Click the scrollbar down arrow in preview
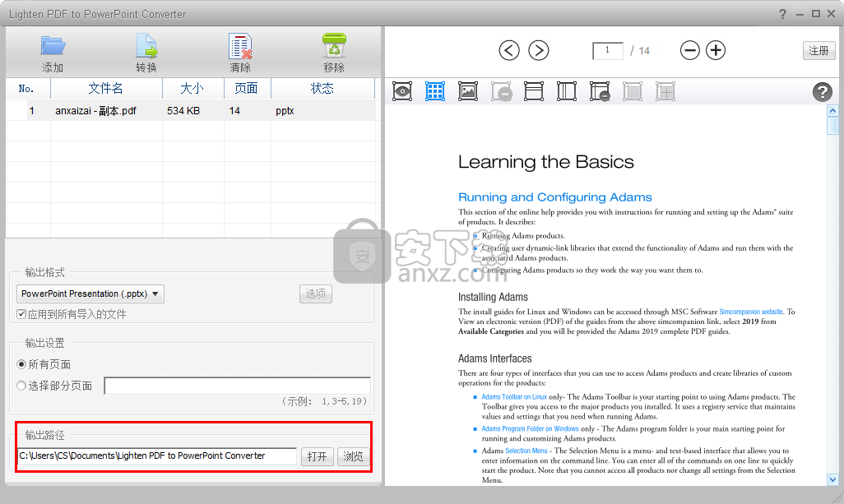 (832, 479)
